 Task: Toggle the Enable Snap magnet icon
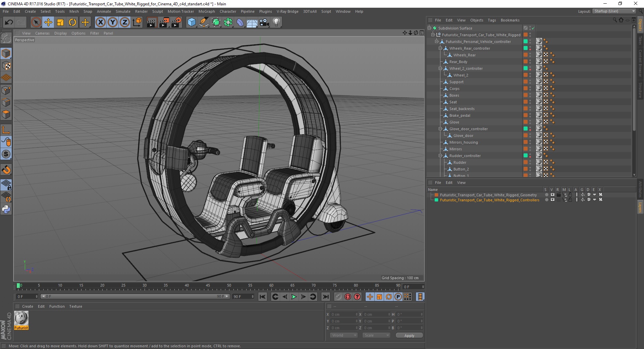(x=6, y=170)
